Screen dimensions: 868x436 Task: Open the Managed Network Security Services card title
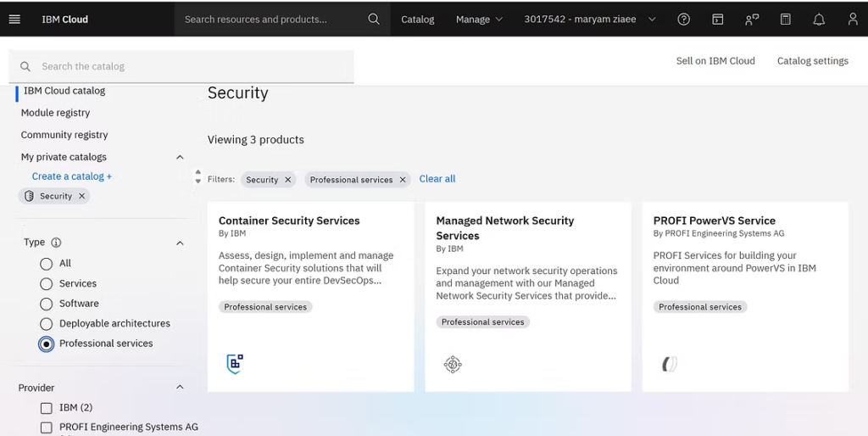click(505, 227)
